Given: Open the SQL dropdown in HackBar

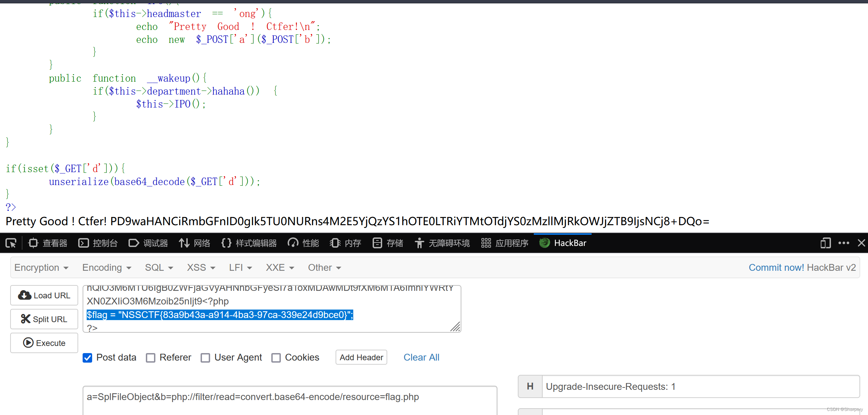Looking at the screenshot, I should (159, 268).
